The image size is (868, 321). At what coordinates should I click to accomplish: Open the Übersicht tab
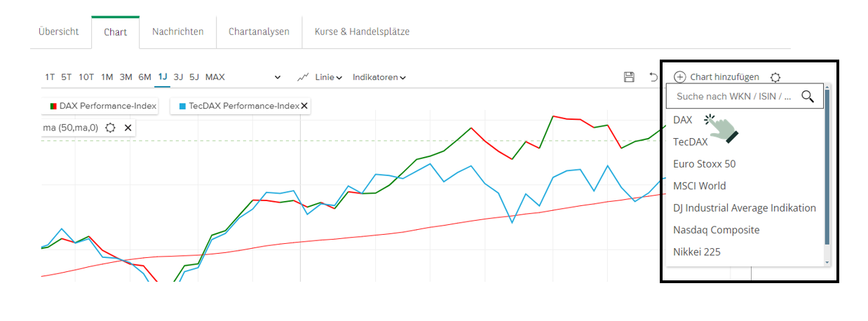click(59, 32)
